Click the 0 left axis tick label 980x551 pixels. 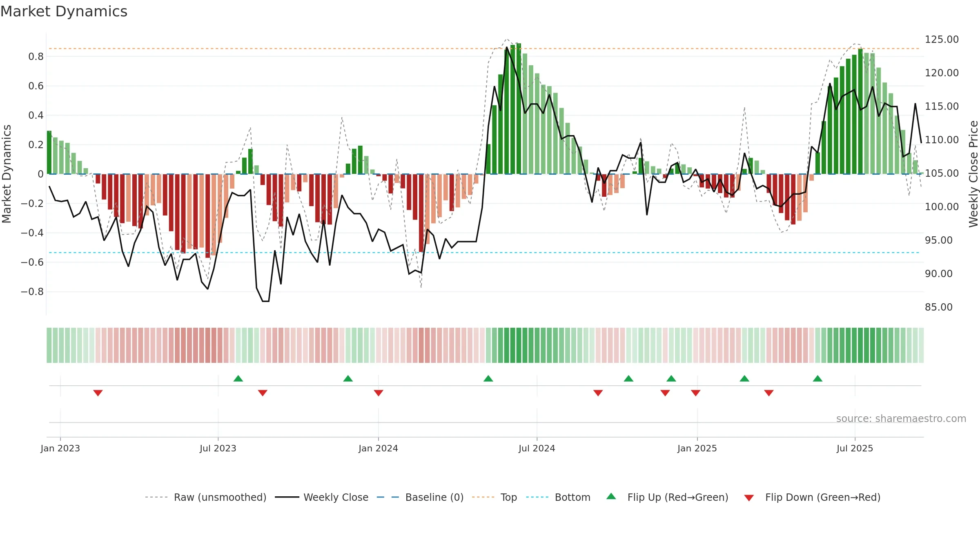[x=40, y=174]
